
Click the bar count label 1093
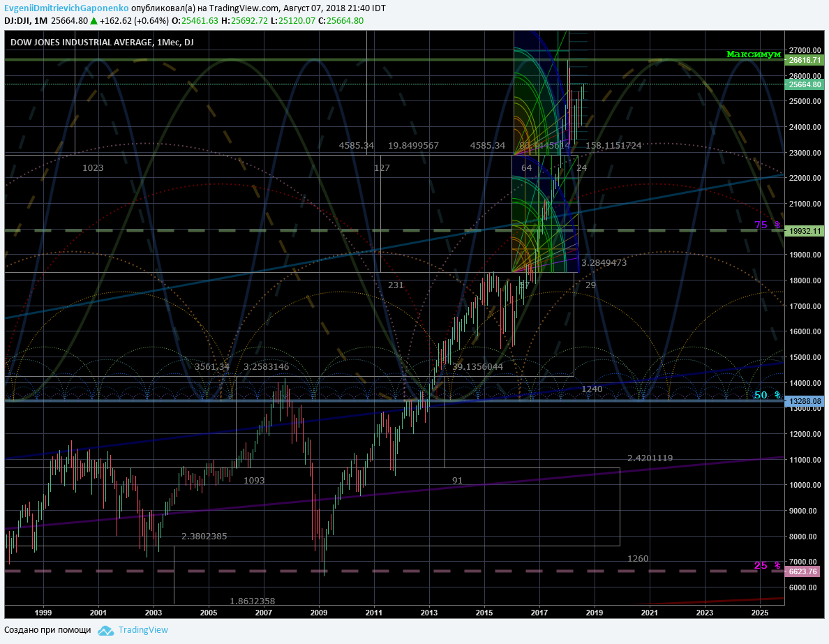[254, 481]
